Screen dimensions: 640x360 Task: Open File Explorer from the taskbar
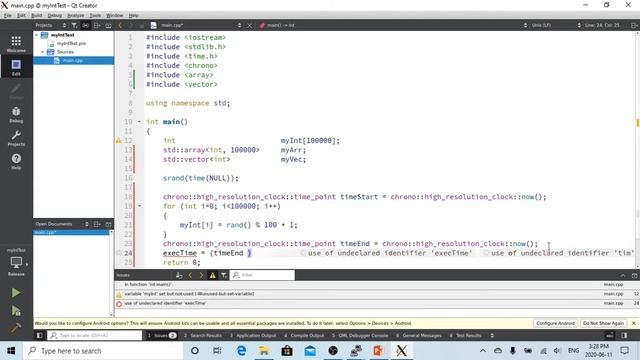pyautogui.click(x=264, y=351)
